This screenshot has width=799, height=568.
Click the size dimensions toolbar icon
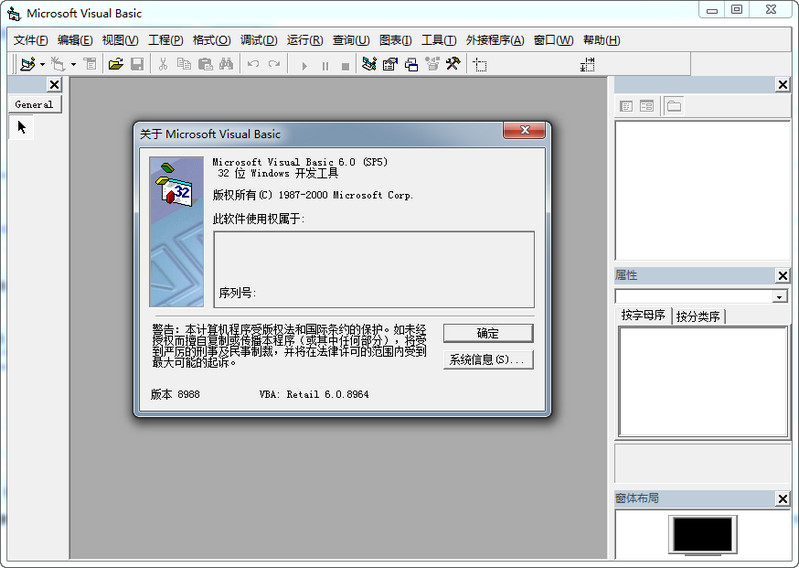pyautogui.click(x=587, y=65)
